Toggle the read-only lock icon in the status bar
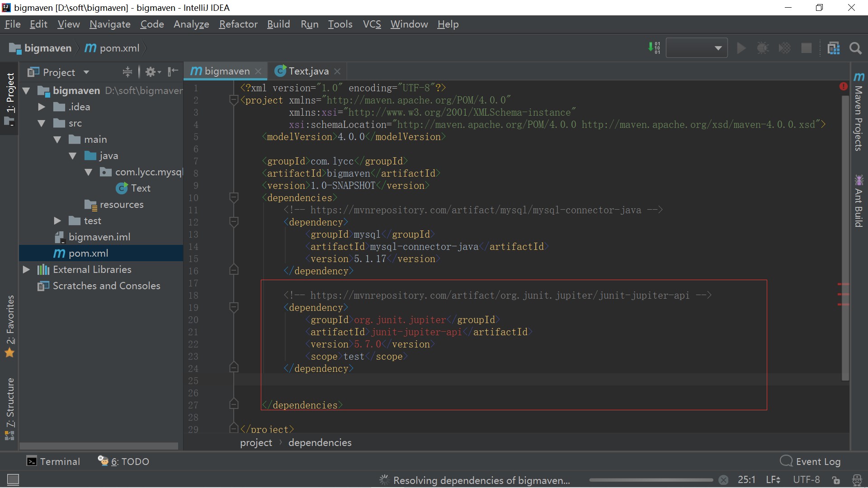The image size is (868, 488). (836, 480)
